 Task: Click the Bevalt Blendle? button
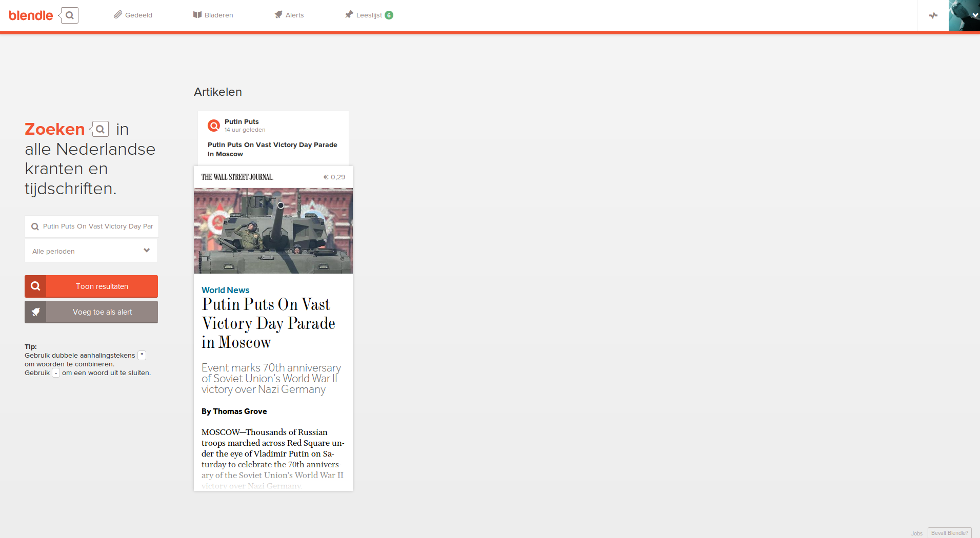pos(949,532)
